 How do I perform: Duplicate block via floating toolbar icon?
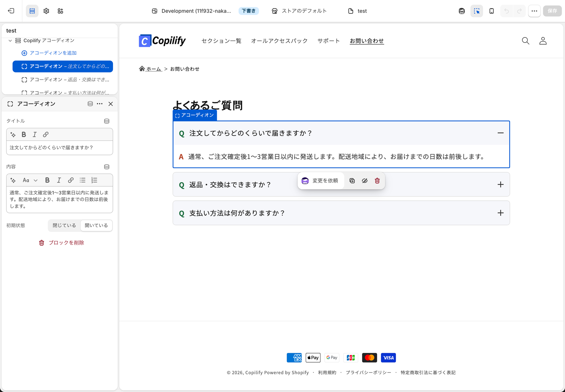coord(352,181)
